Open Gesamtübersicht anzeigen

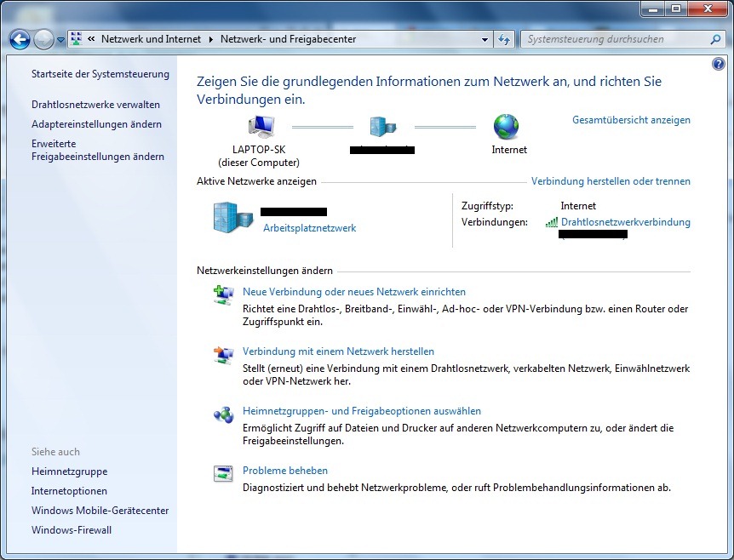click(x=631, y=120)
